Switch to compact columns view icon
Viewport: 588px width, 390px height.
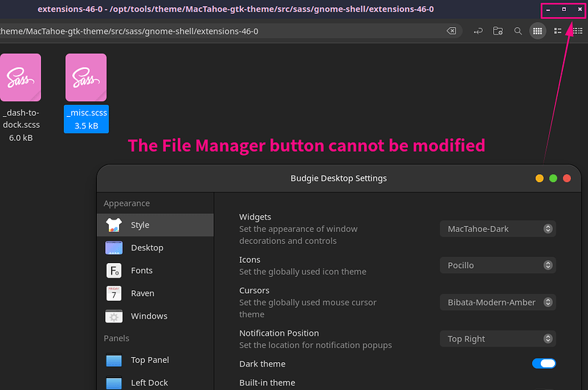tap(578, 31)
